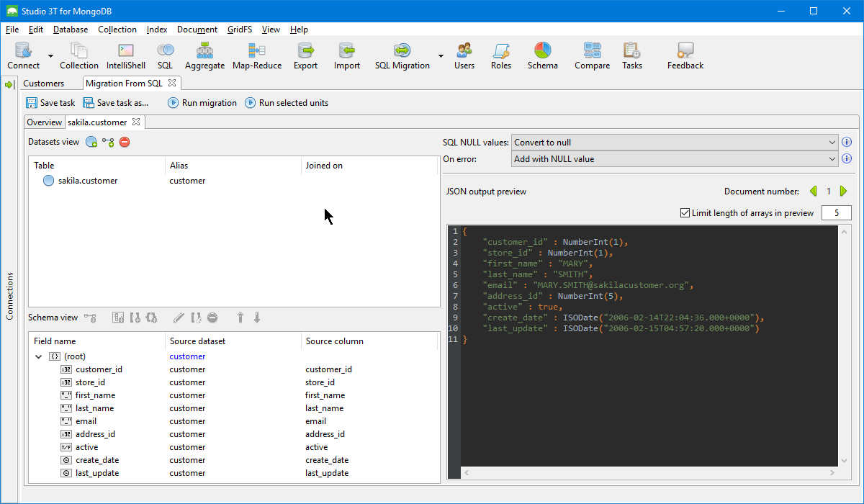864x504 pixels.
Task: Click the Import toolbar icon
Action: [347, 50]
